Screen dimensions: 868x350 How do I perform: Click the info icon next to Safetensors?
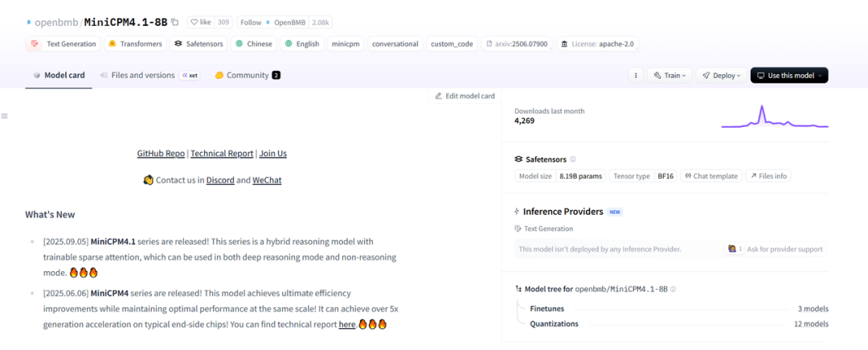click(x=573, y=159)
